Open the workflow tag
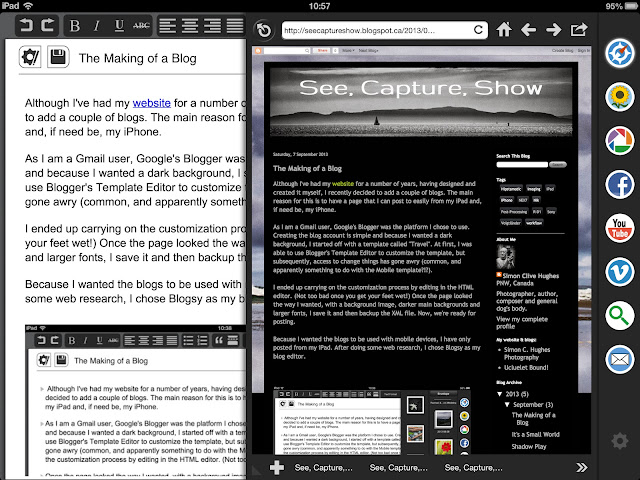640x480 pixels. pyautogui.click(x=534, y=223)
